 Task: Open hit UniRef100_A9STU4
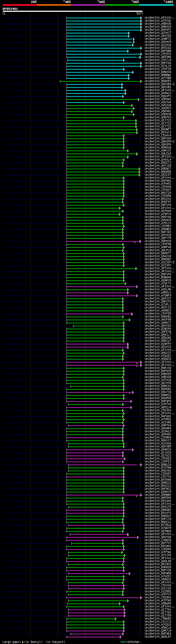[x=158, y=102]
